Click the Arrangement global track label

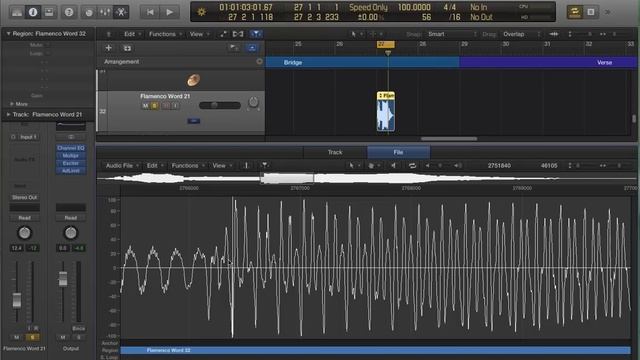pyautogui.click(x=122, y=62)
